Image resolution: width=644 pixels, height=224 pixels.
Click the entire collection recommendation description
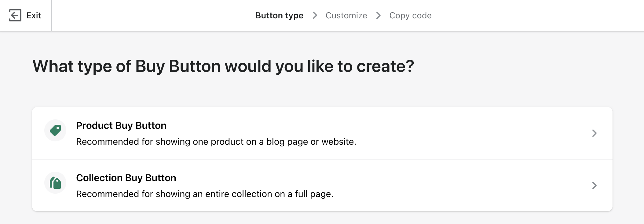pyautogui.click(x=204, y=194)
